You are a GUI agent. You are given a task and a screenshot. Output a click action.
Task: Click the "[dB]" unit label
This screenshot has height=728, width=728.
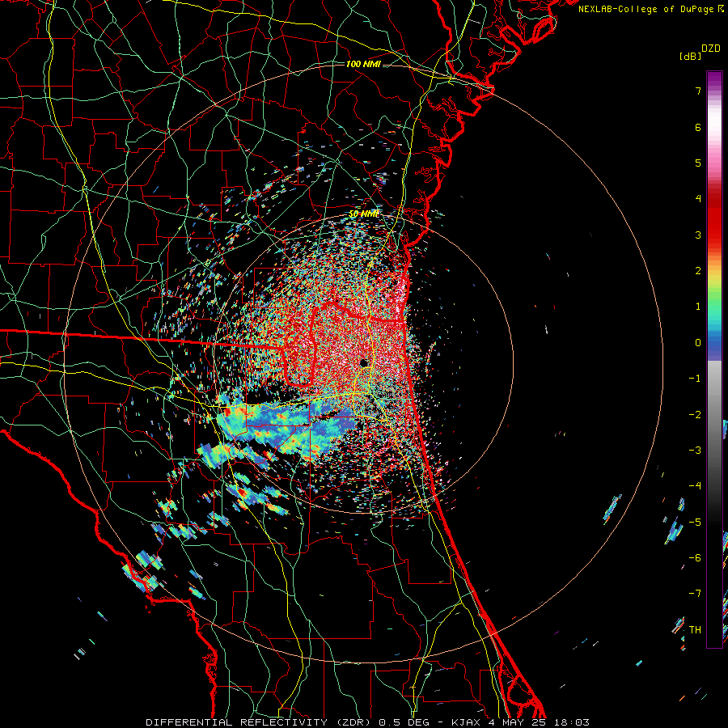(691, 56)
